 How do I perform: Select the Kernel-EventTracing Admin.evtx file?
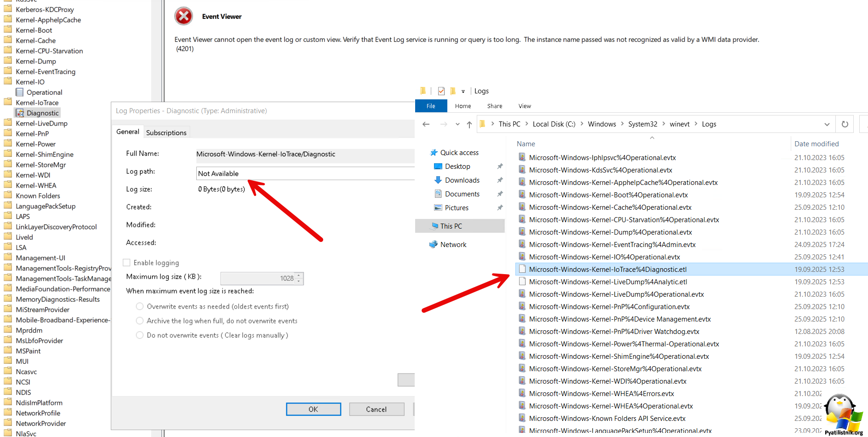pyautogui.click(x=612, y=244)
